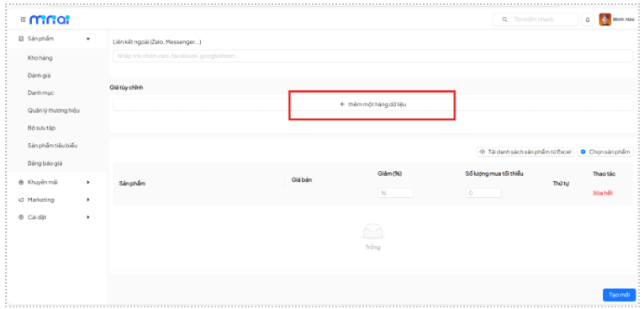Open Quản lý thương hiệu page
This screenshot has height=309, width=644.
[x=54, y=110]
